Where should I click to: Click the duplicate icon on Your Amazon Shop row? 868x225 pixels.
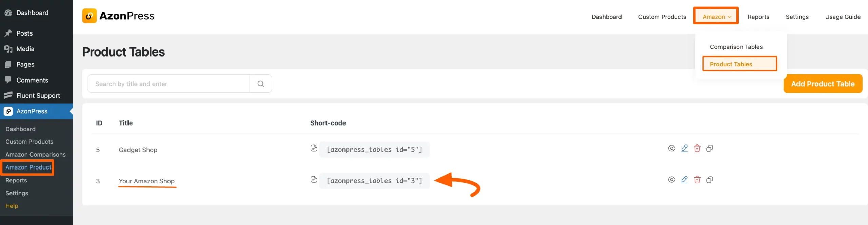[710, 180]
